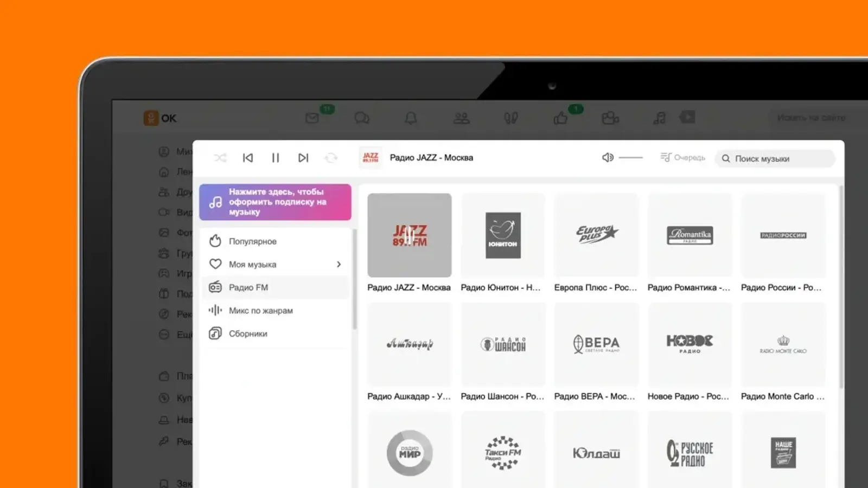The width and height of the screenshot is (868, 488).
Task: Play Europa Plus station tile
Action: click(596, 235)
